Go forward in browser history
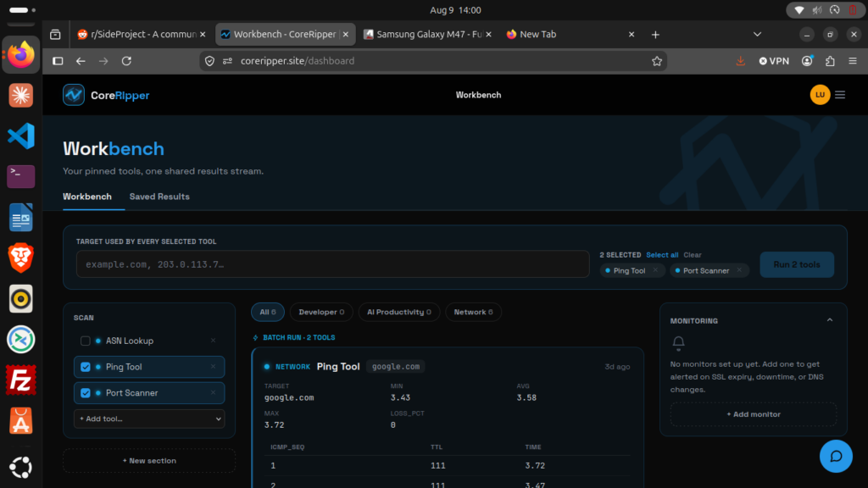 point(103,61)
